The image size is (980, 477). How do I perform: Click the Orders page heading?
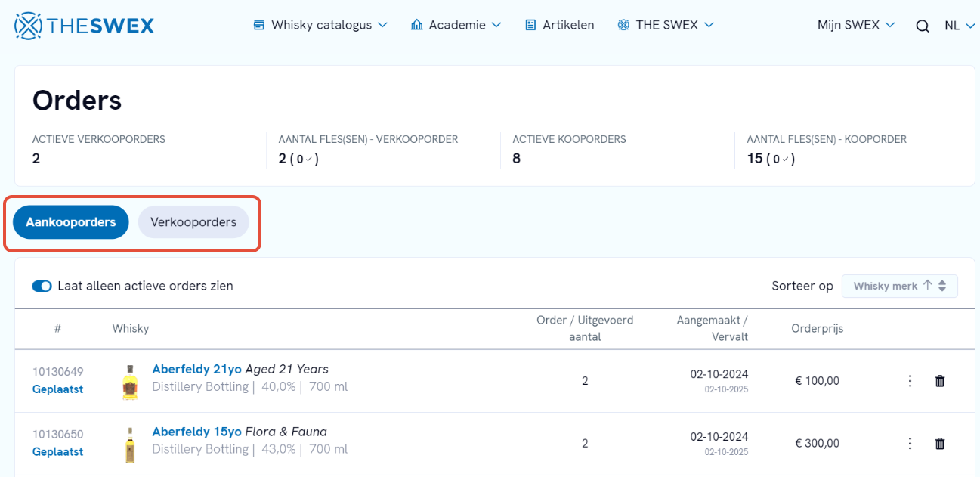77,100
